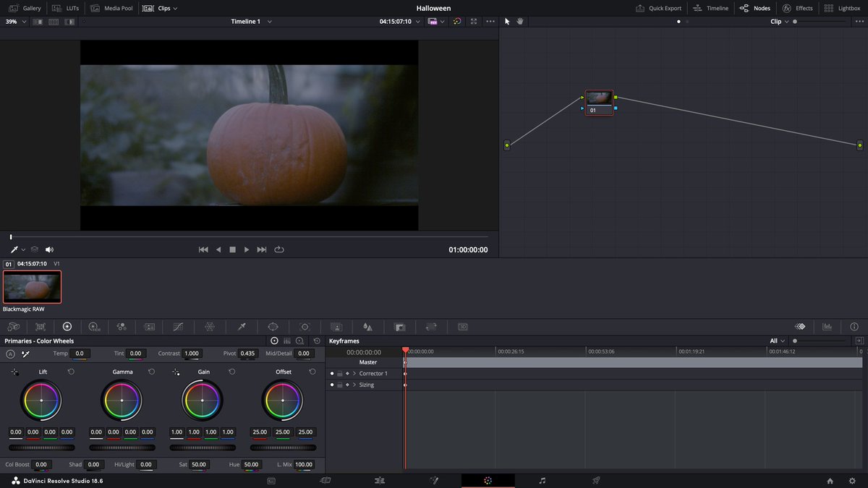Open the Timeline 1 dropdown
The width and height of the screenshot is (868, 488).
(x=269, y=21)
